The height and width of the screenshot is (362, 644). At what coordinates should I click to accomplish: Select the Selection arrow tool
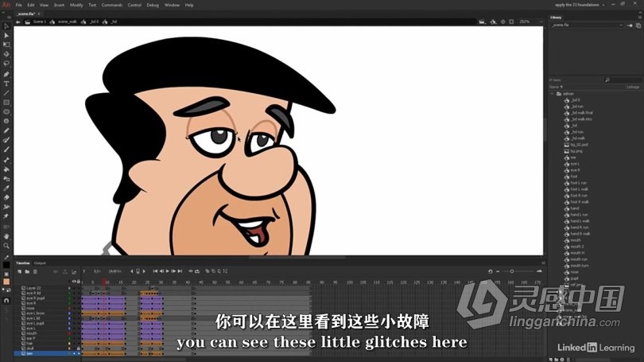(6, 26)
